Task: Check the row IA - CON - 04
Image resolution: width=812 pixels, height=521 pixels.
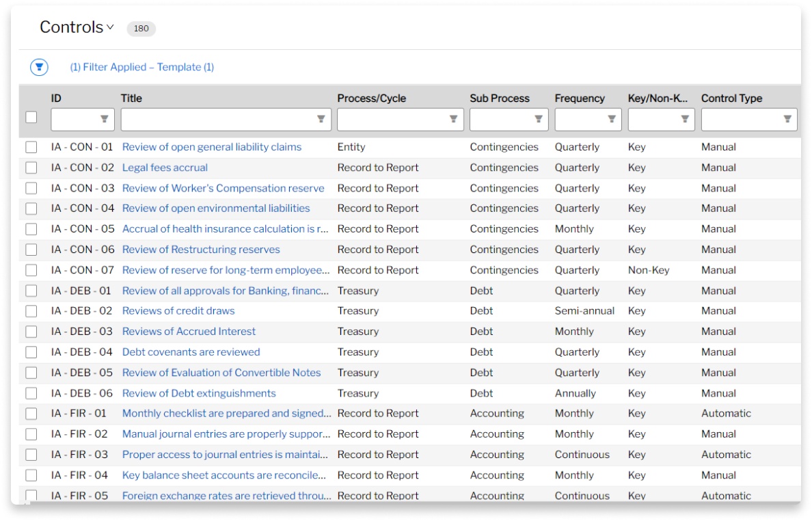Action: pos(31,209)
